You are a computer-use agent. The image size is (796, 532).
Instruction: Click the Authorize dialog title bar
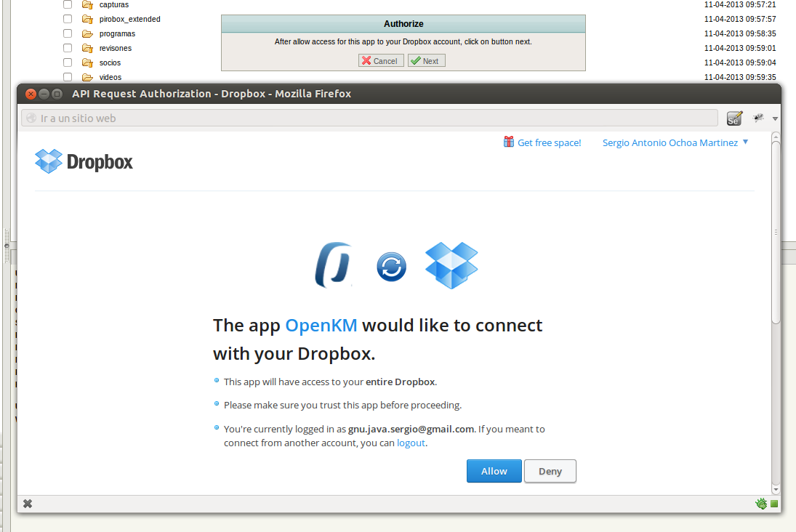coord(403,24)
